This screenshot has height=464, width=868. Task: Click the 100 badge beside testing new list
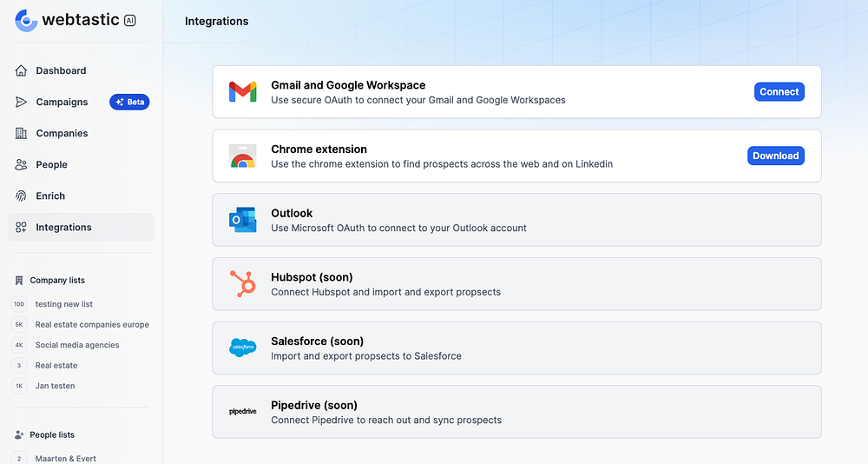(19, 304)
